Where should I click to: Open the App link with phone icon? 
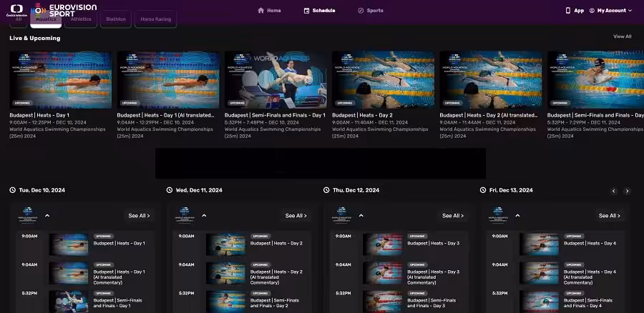tap(575, 11)
